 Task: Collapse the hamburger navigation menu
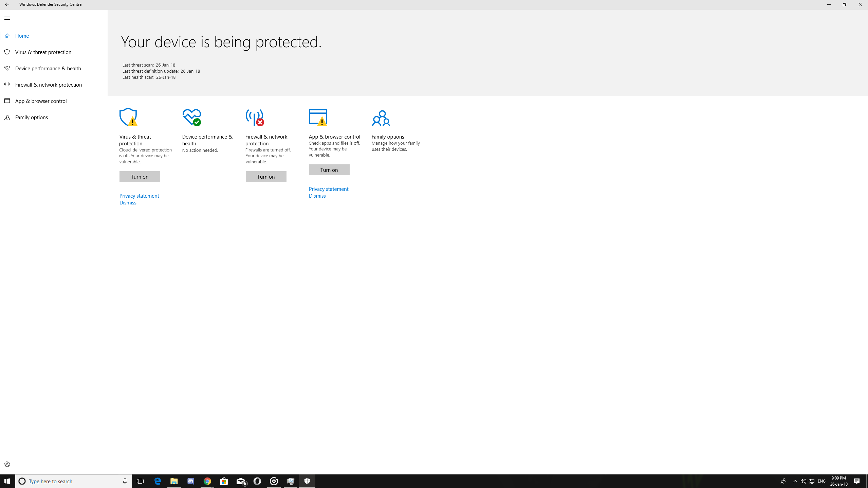(x=7, y=18)
